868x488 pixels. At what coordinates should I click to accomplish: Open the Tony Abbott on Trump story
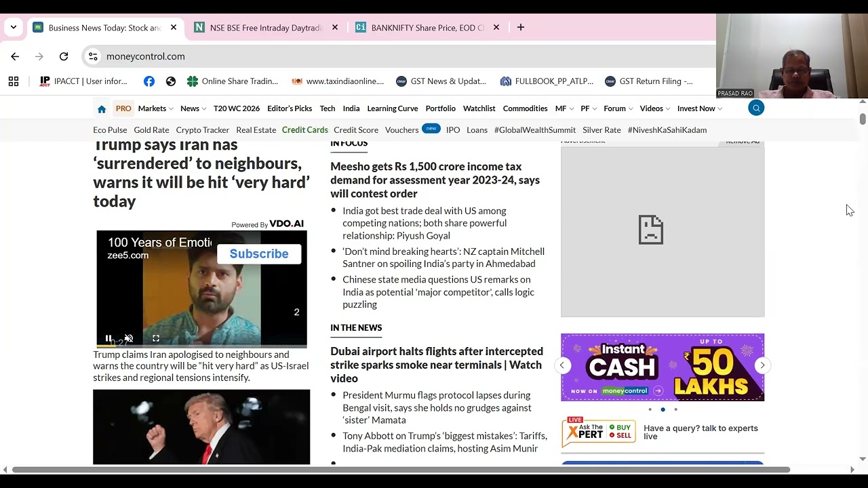coord(445,442)
